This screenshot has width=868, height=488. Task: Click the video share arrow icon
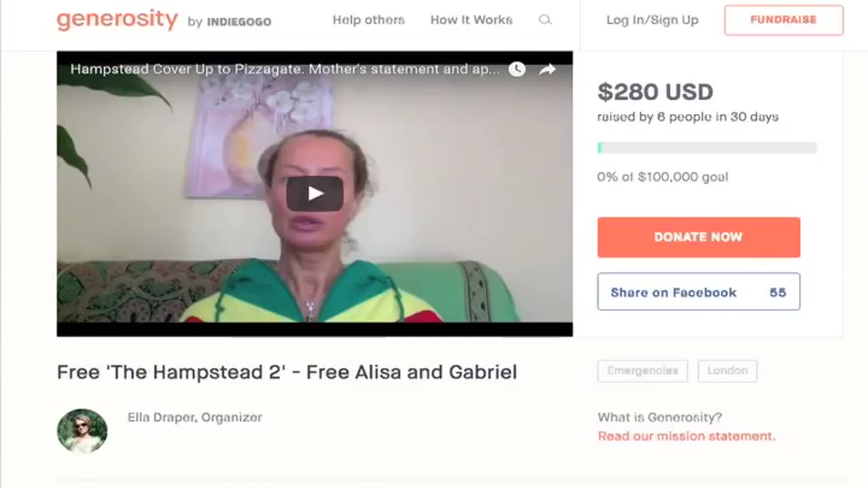tap(547, 69)
